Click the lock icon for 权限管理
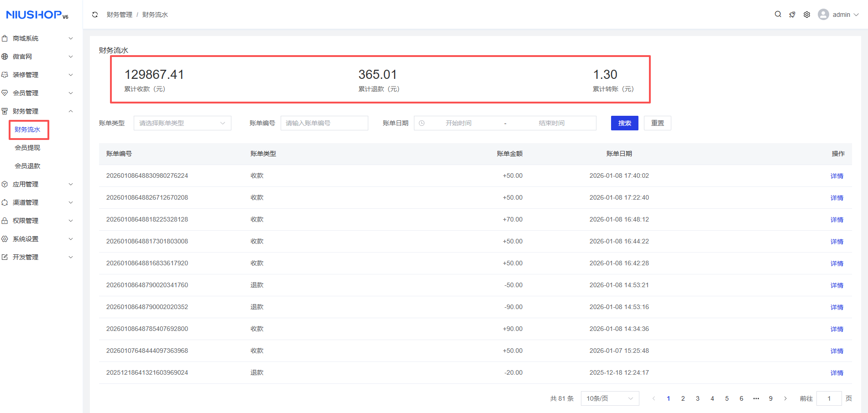The height and width of the screenshot is (413, 868). tap(5, 221)
